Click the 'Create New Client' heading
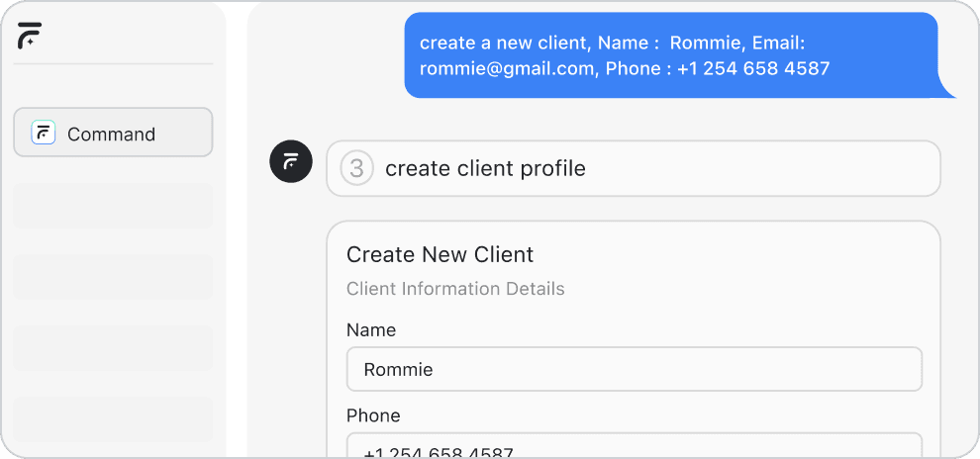The image size is (980, 459). [440, 254]
